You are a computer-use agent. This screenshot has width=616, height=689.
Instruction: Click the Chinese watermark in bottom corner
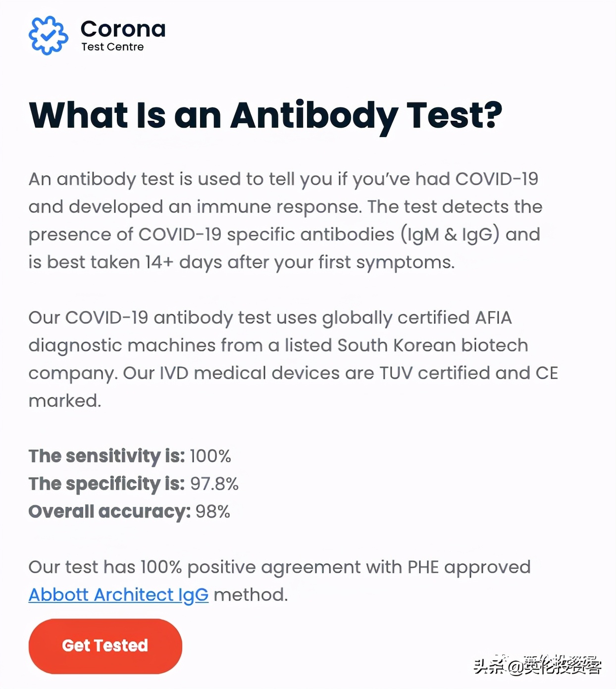coord(537,666)
